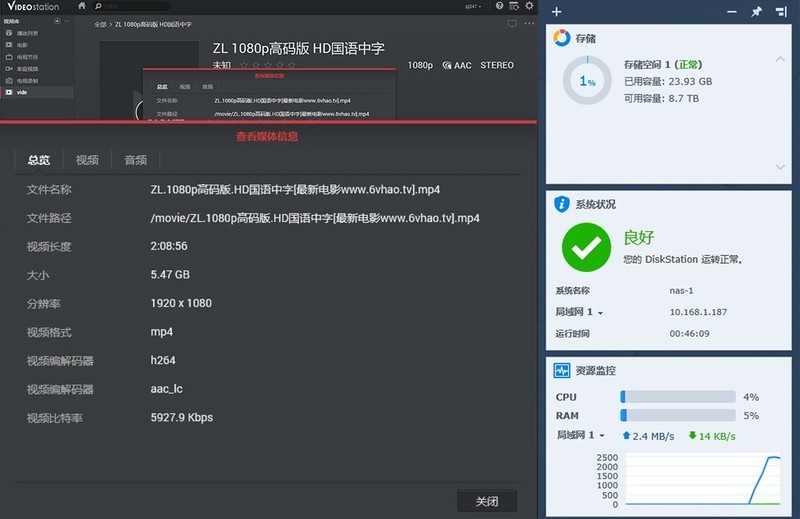
Task: Switch to the enlarged 视频 tab
Action: point(87,160)
